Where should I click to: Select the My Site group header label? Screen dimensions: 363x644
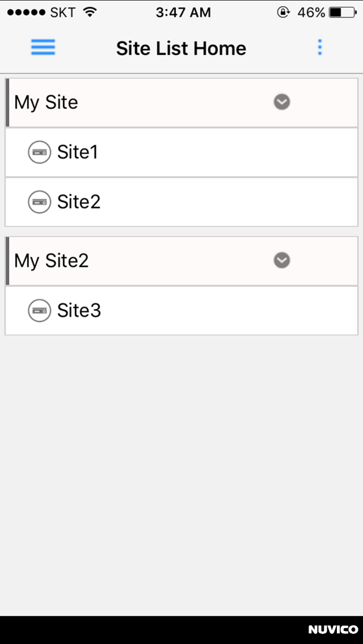pos(47,103)
